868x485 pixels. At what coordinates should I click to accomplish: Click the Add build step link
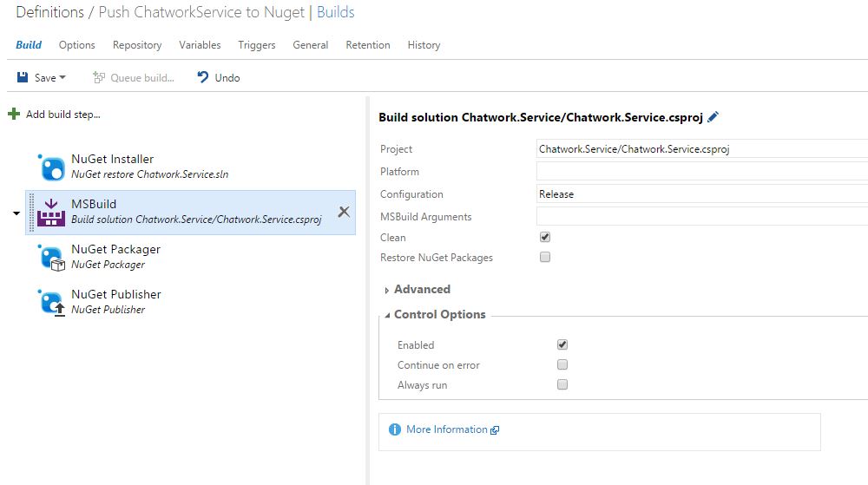(63, 115)
